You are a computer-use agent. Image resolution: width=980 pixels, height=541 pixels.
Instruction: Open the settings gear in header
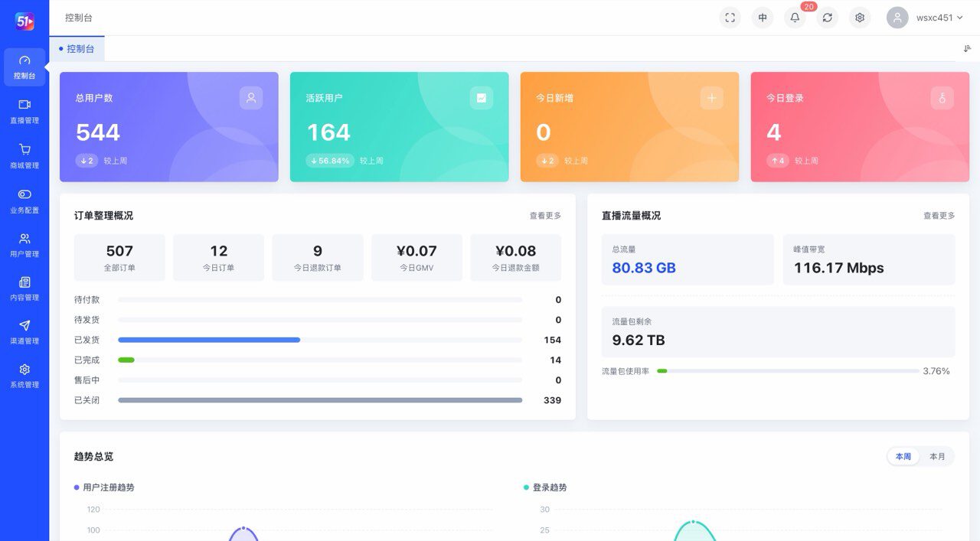(x=860, y=18)
